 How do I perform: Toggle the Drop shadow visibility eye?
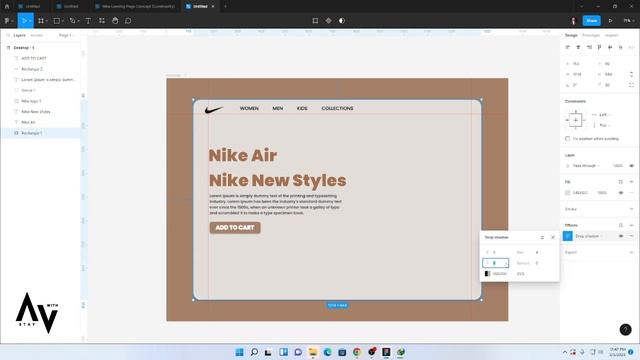621,236
